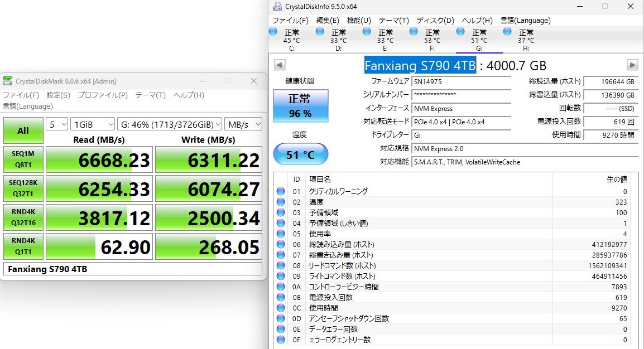
Task: Select drive H: status icon at 37 °C
Action: (507, 32)
